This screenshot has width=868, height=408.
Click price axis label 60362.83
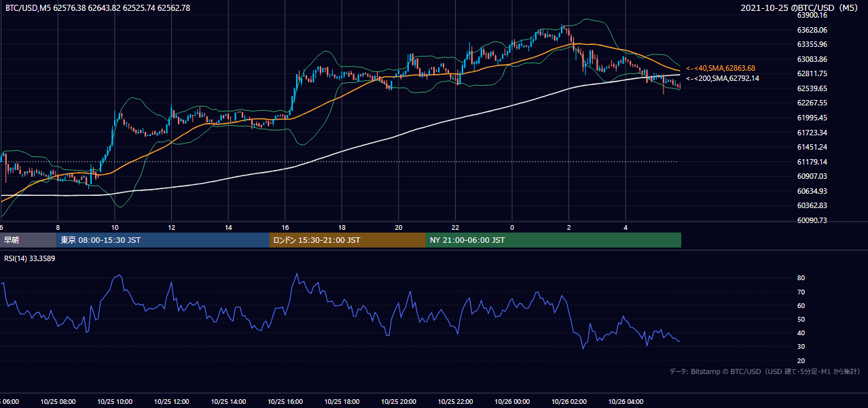(812, 205)
